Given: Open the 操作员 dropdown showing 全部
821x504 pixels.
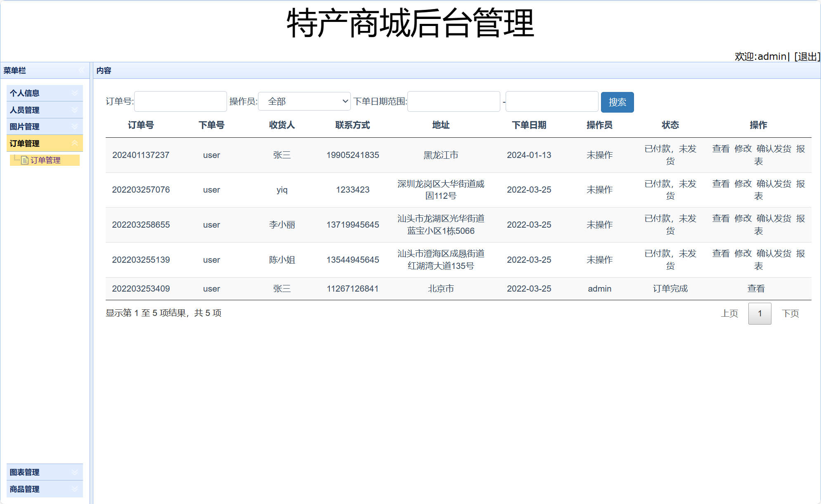Looking at the screenshot, I should coord(304,101).
